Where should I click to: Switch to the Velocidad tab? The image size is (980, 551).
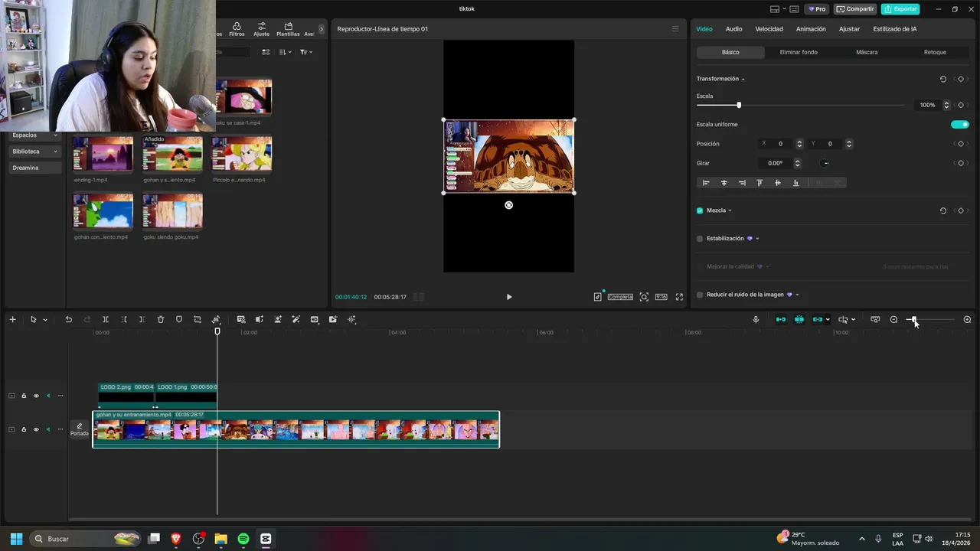pyautogui.click(x=769, y=29)
